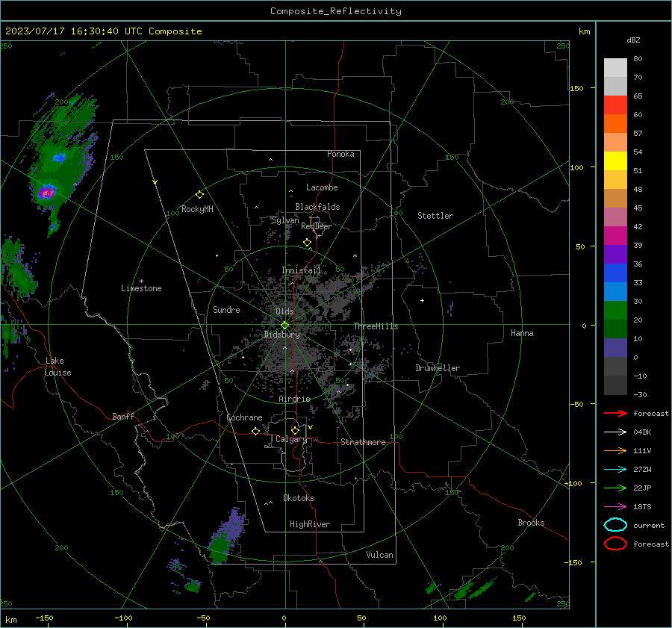Click the Vulcan label
Image resolution: width=672 pixels, height=628 pixels.
tap(379, 555)
